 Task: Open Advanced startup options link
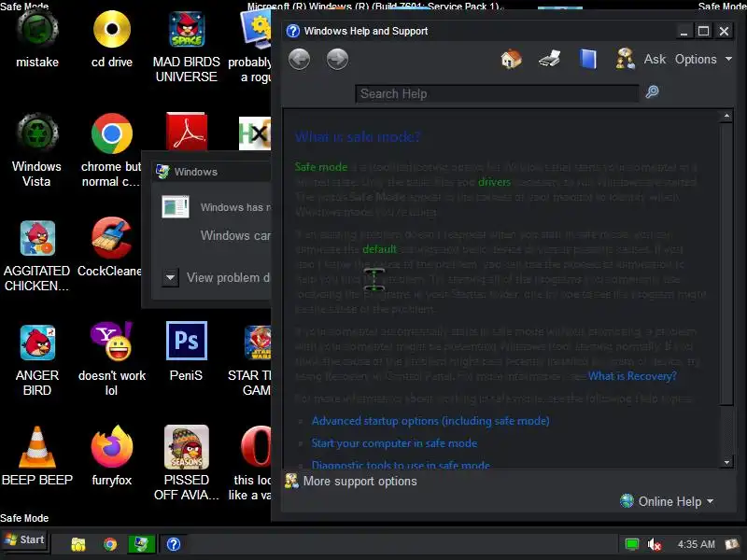tap(430, 421)
